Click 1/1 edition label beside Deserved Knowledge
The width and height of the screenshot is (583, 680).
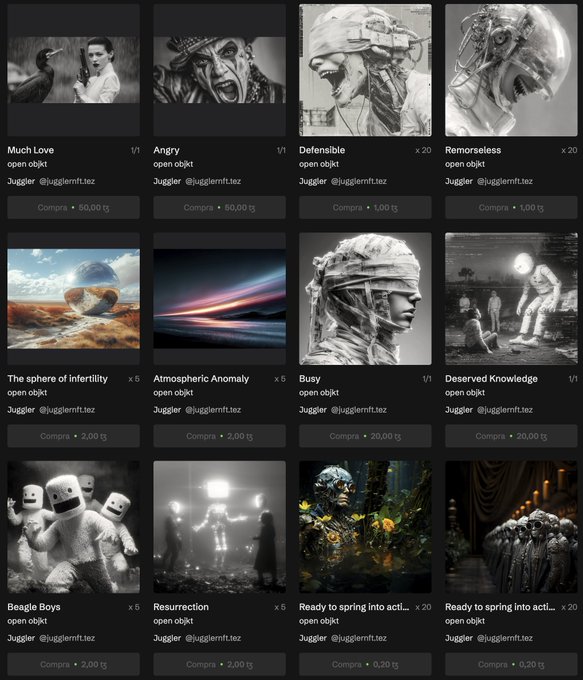tap(573, 379)
